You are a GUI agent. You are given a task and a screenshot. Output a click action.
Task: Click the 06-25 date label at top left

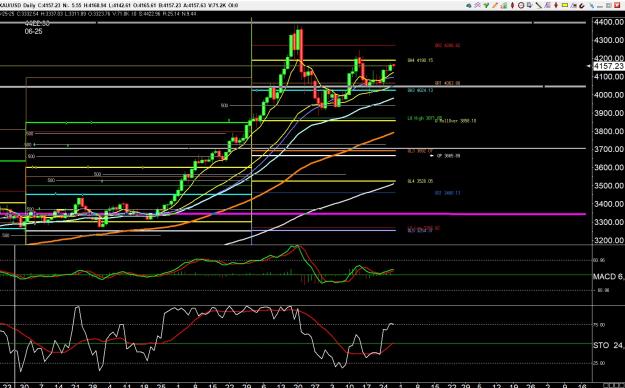click(33, 31)
